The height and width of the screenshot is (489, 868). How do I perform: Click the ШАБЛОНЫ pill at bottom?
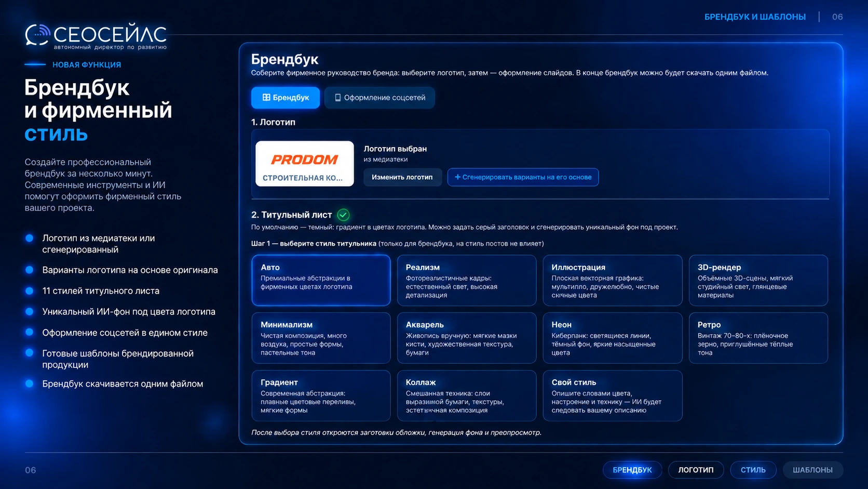pyautogui.click(x=812, y=470)
